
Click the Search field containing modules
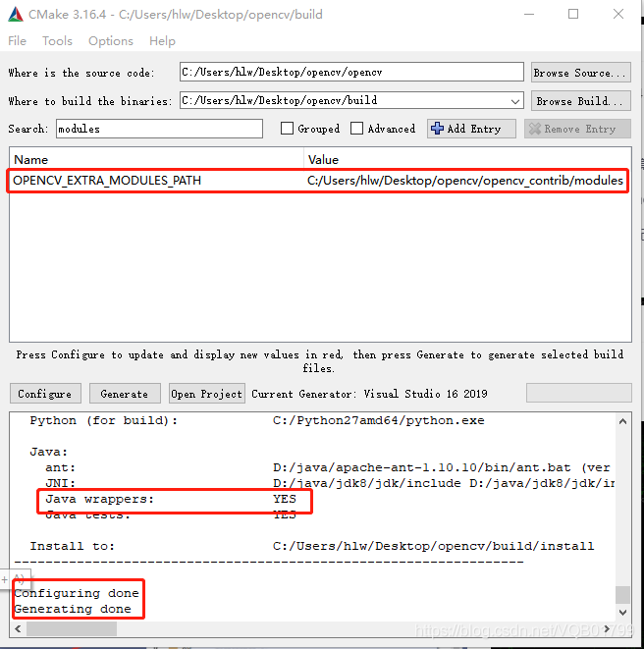159,129
